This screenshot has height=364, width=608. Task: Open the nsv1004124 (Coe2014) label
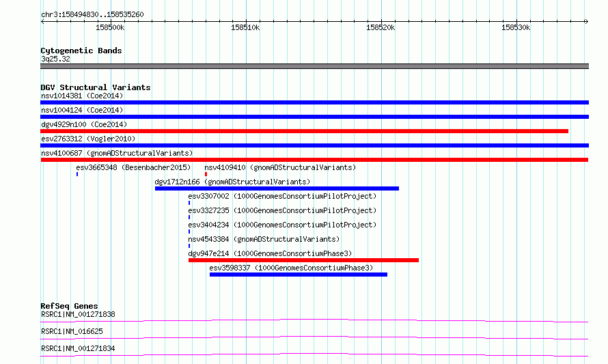82,110
